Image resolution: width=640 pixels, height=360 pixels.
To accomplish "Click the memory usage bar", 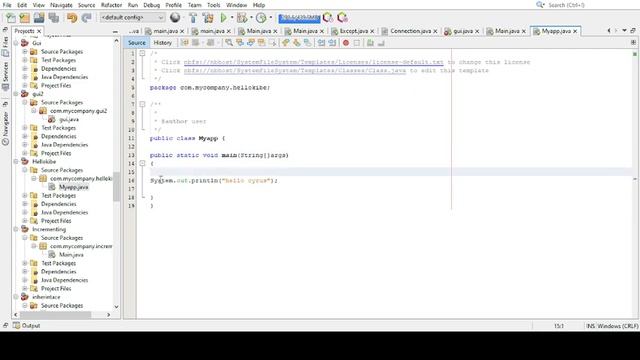I will 299,18.
